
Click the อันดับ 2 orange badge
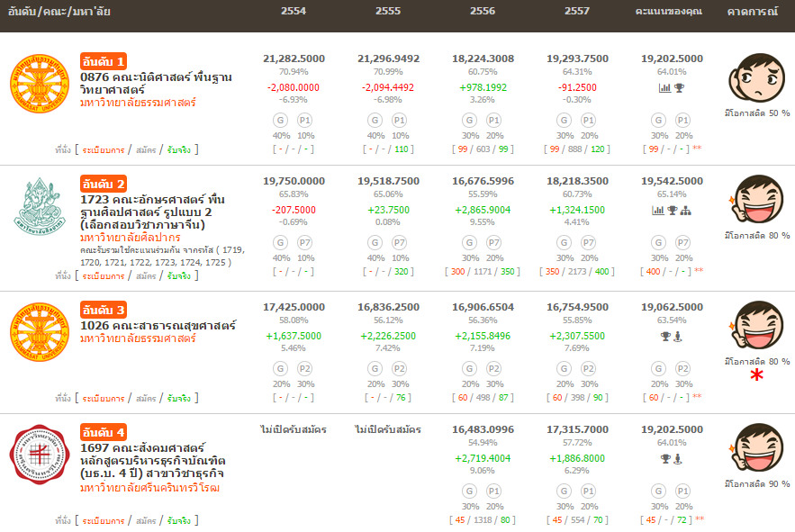point(104,184)
